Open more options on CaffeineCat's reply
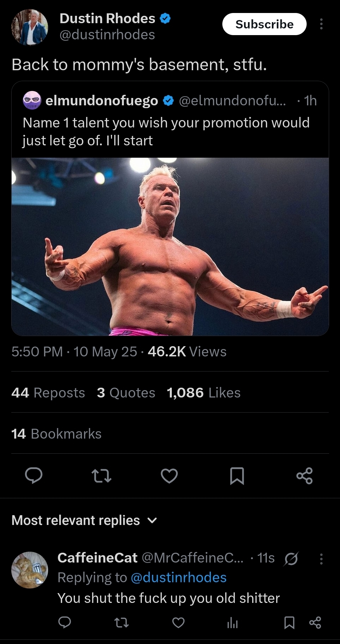The width and height of the screenshot is (340, 644). point(321,559)
